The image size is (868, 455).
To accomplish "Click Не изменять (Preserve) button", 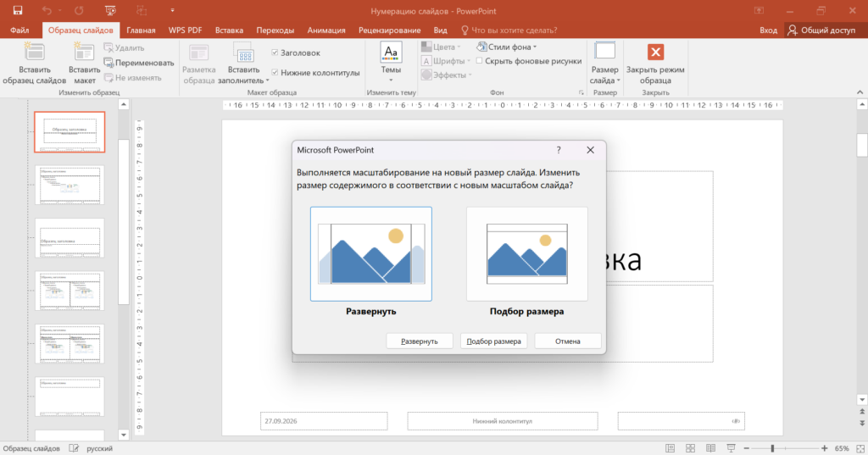I will click(x=132, y=77).
